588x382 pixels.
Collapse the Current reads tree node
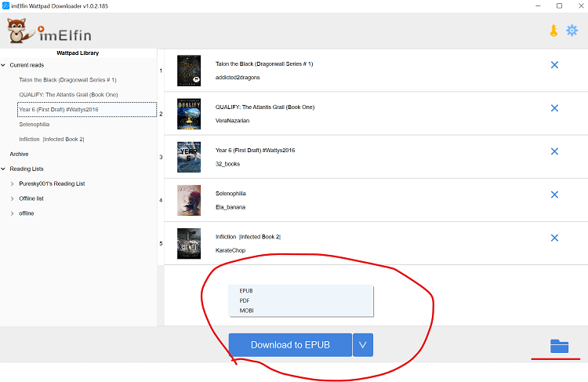click(3, 65)
